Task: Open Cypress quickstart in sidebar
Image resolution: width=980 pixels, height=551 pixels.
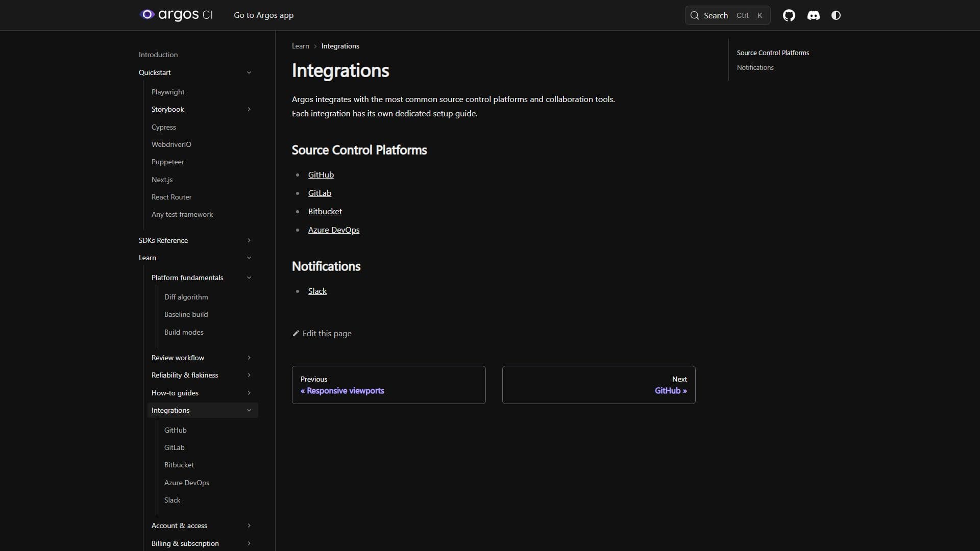Action: pos(163,127)
